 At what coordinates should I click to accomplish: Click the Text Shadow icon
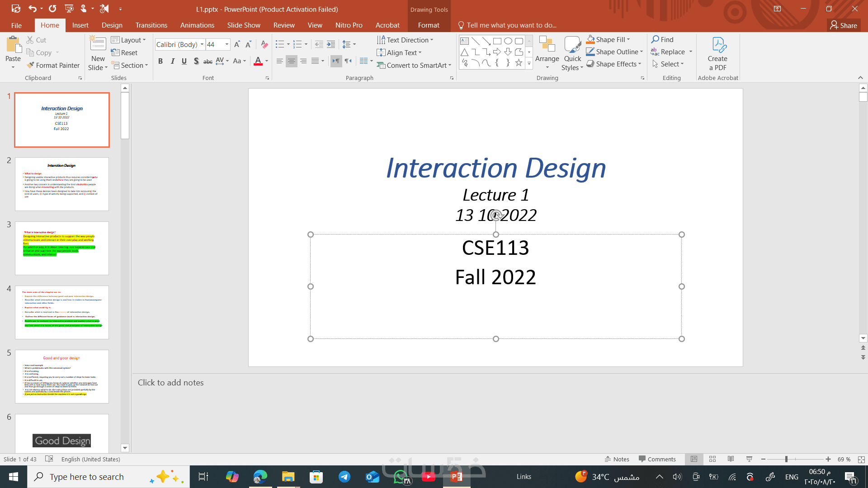[196, 61]
